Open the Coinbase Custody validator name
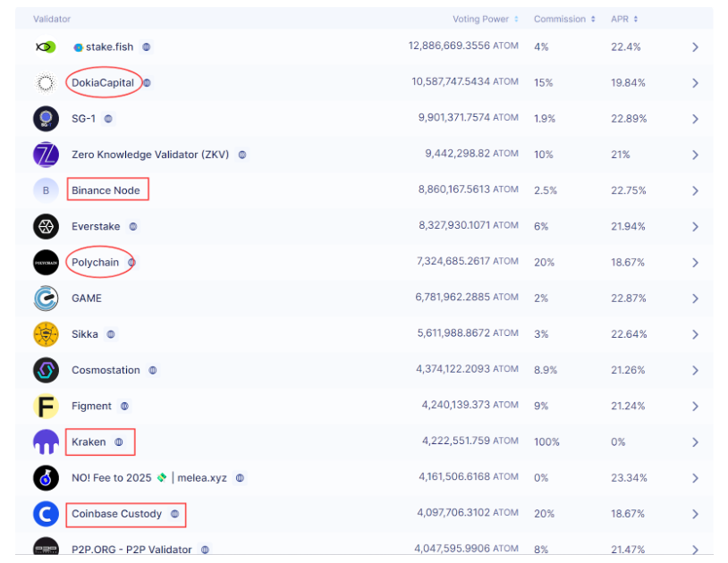This screenshot has height=563, width=728. [x=116, y=514]
